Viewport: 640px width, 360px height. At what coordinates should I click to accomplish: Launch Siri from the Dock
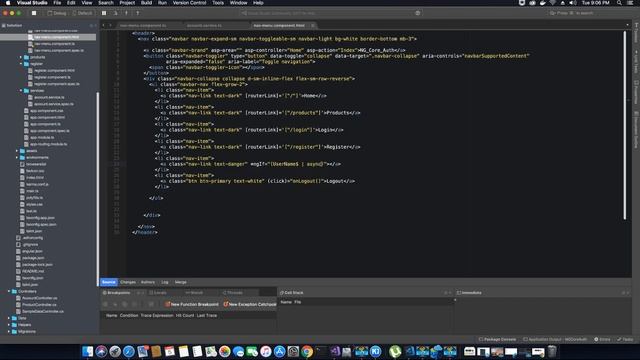(x=101, y=351)
